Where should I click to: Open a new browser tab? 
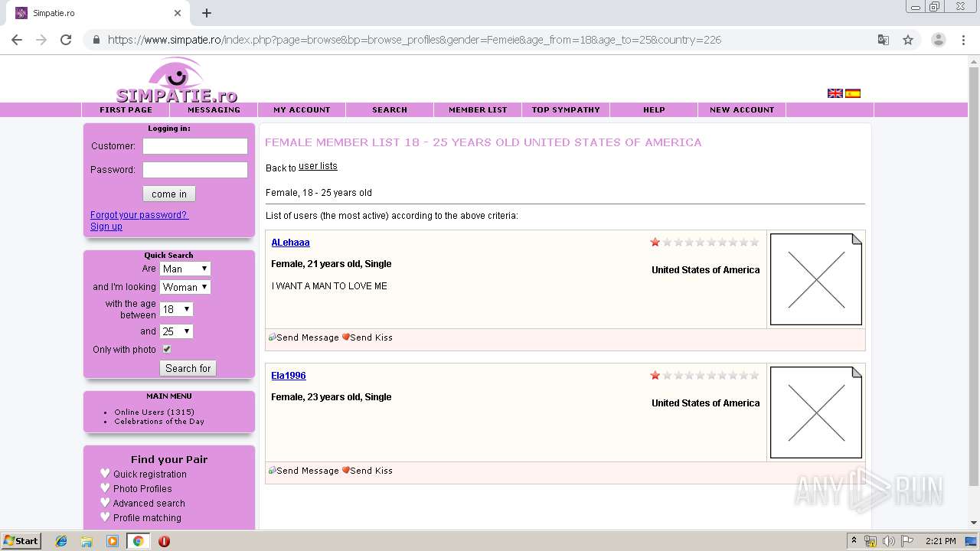(x=207, y=13)
